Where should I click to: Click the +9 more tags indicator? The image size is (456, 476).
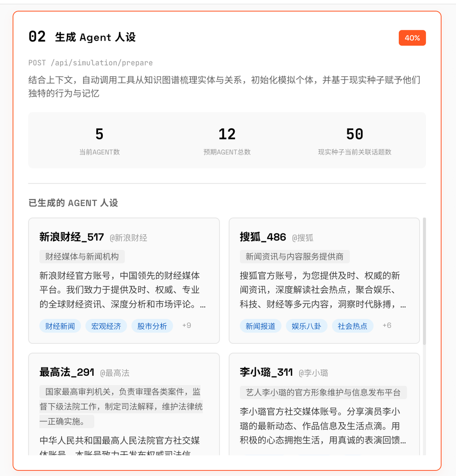coord(187,325)
